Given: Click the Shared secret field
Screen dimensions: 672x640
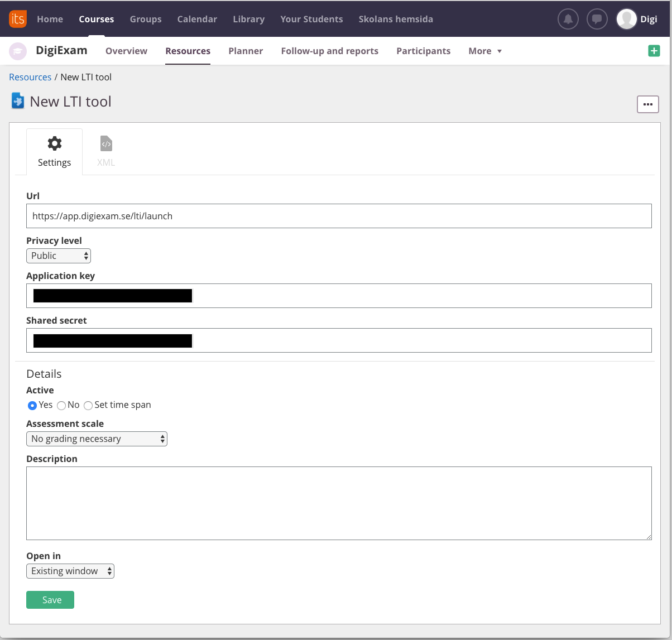Looking at the screenshot, I should 339,340.
